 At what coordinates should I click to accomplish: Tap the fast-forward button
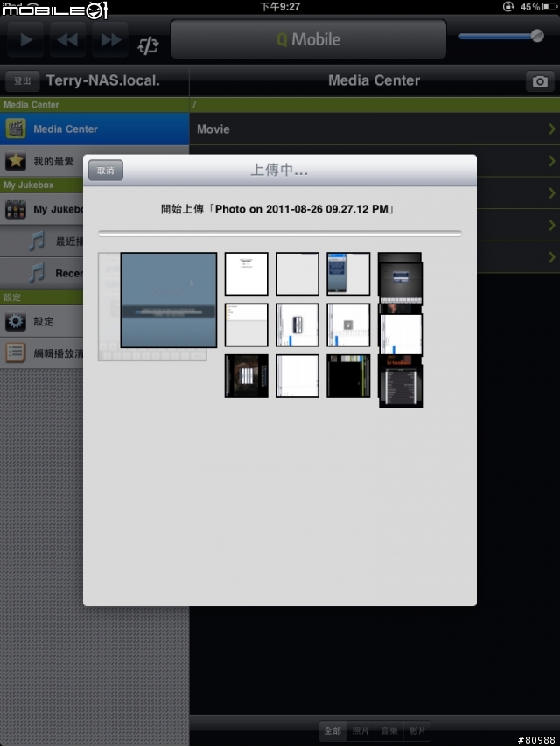110,39
